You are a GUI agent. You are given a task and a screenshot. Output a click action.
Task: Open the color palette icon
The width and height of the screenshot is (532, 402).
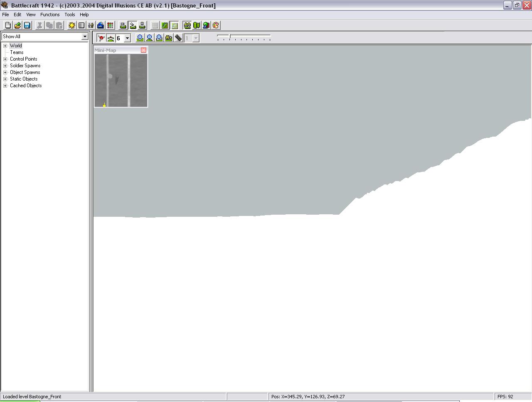(216, 25)
